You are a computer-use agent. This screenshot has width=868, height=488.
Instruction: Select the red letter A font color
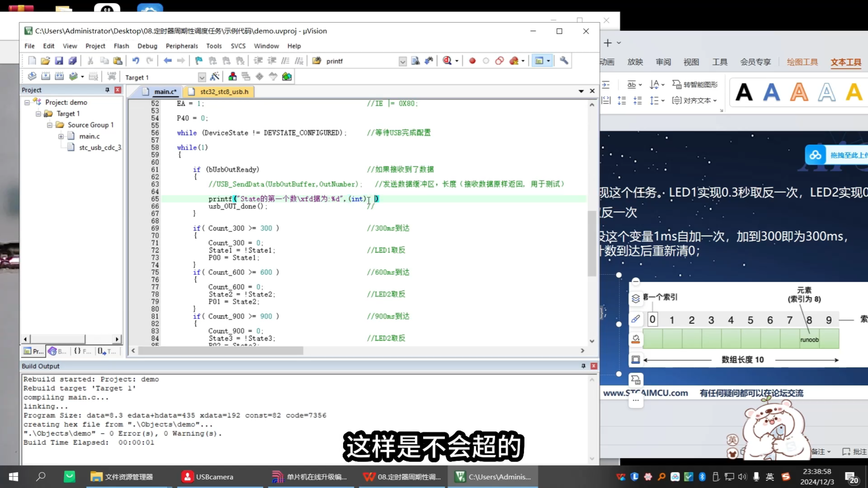[x=800, y=91]
